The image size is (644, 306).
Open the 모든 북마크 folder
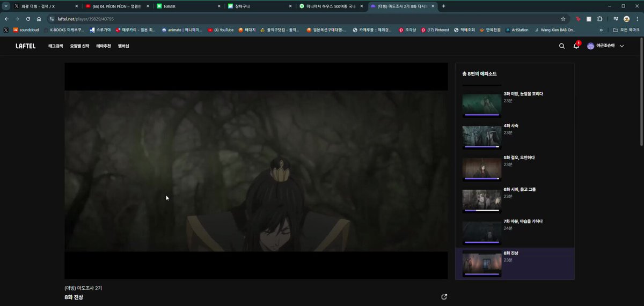627,30
